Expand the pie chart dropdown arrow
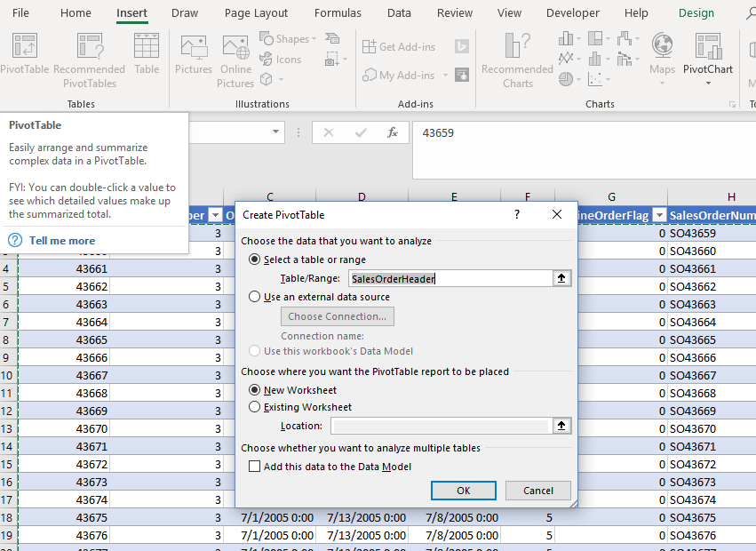The width and height of the screenshot is (756, 551). click(578, 80)
